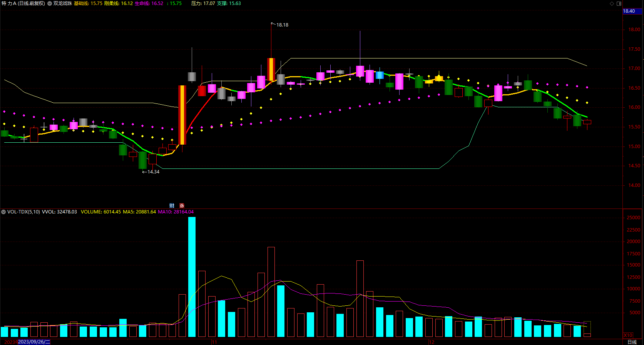The height and width of the screenshot is (345, 644).
Task: Click the 25000 volume axis label
Action: coord(633,218)
